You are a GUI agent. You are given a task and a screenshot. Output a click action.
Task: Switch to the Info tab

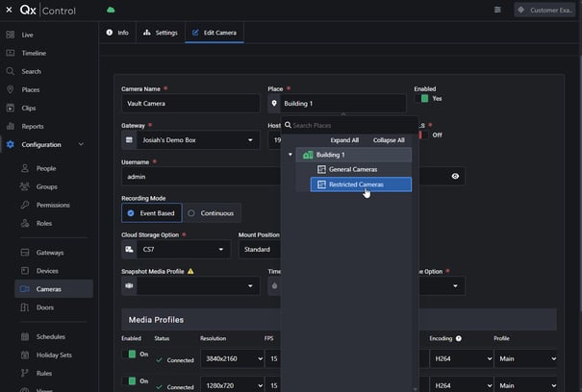tap(117, 33)
